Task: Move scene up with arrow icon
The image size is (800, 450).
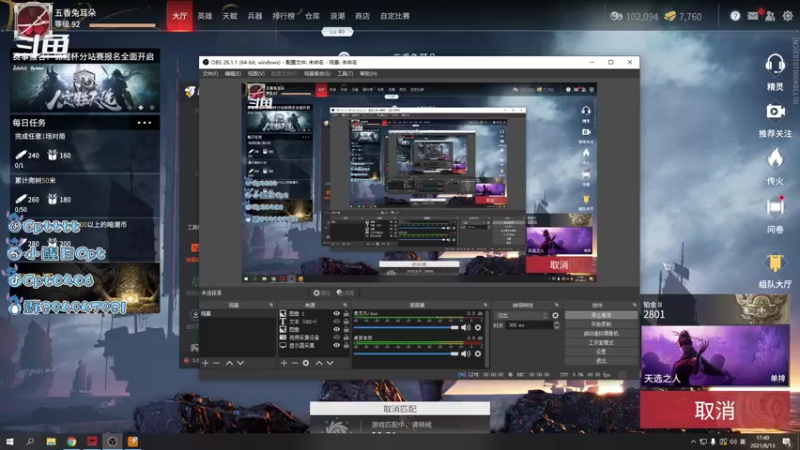Action: pos(229,363)
